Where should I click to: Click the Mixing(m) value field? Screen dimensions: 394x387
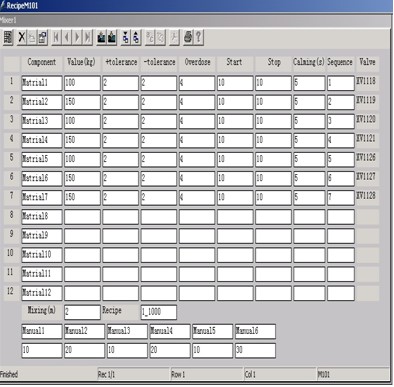coord(82,312)
